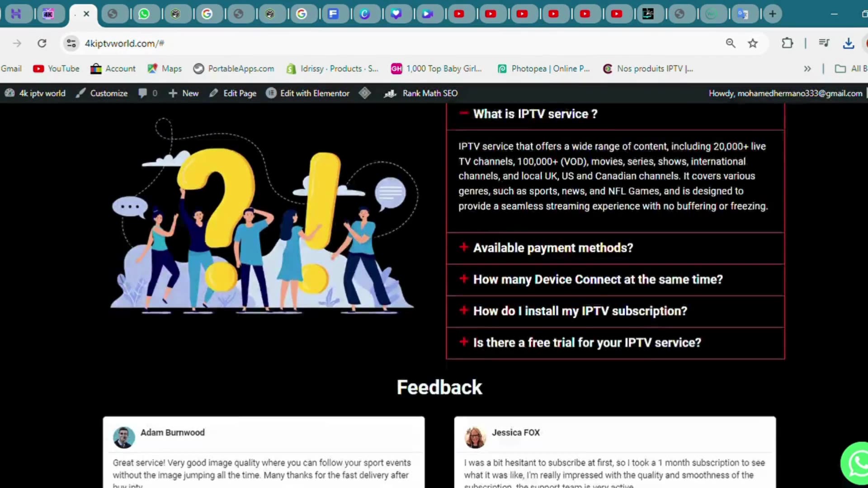Collapse the What is IPTV service question

(x=535, y=114)
